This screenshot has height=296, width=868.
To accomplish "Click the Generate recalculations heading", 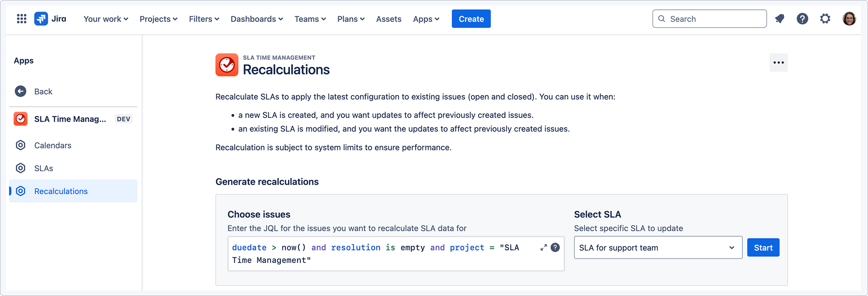I will pos(267,181).
